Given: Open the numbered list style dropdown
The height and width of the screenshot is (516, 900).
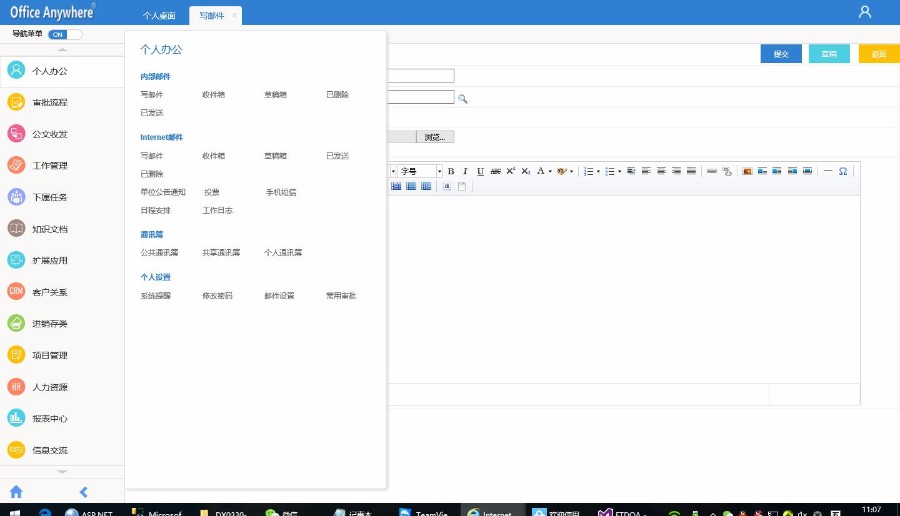Looking at the screenshot, I should point(598,171).
